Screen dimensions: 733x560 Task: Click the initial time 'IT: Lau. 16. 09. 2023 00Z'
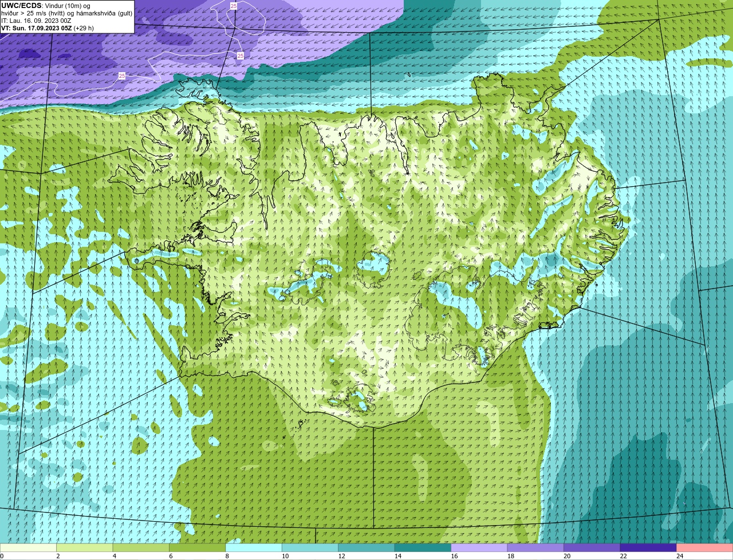[x=36, y=21]
